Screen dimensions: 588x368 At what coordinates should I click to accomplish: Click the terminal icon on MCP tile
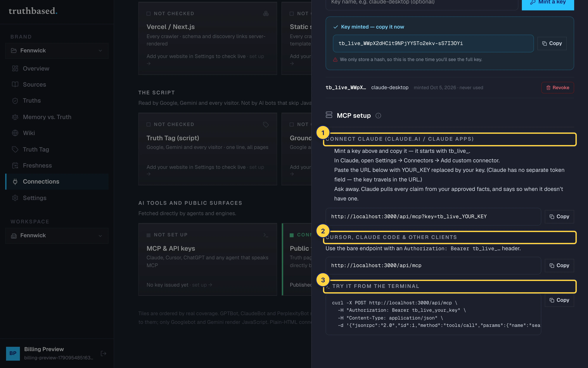(266, 235)
